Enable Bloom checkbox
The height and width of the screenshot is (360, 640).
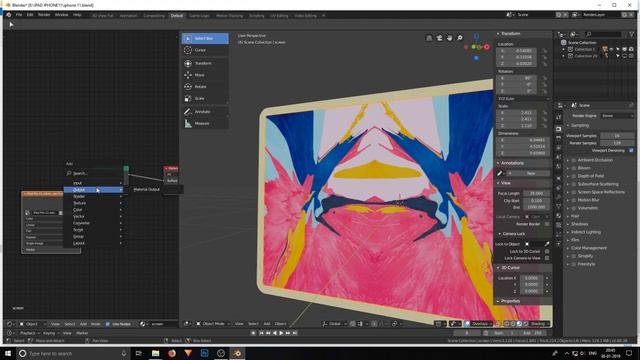pos(574,168)
